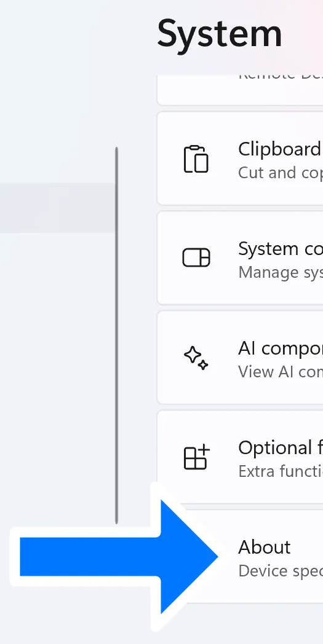Click the System components icon
This screenshot has width=323, height=644.
[x=196, y=258]
